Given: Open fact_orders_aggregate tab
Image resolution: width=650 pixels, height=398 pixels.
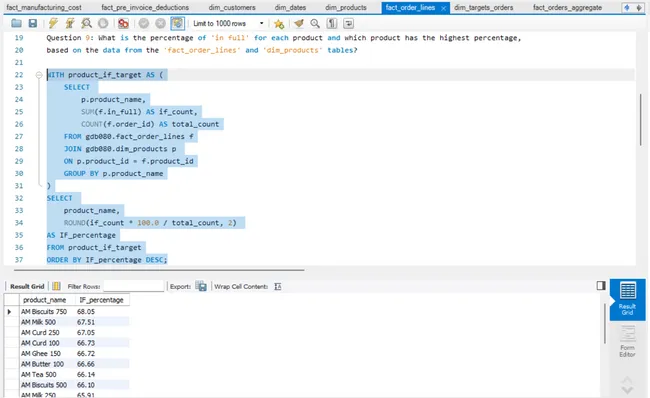Looking at the screenshot, I should (x=568, y=7).
